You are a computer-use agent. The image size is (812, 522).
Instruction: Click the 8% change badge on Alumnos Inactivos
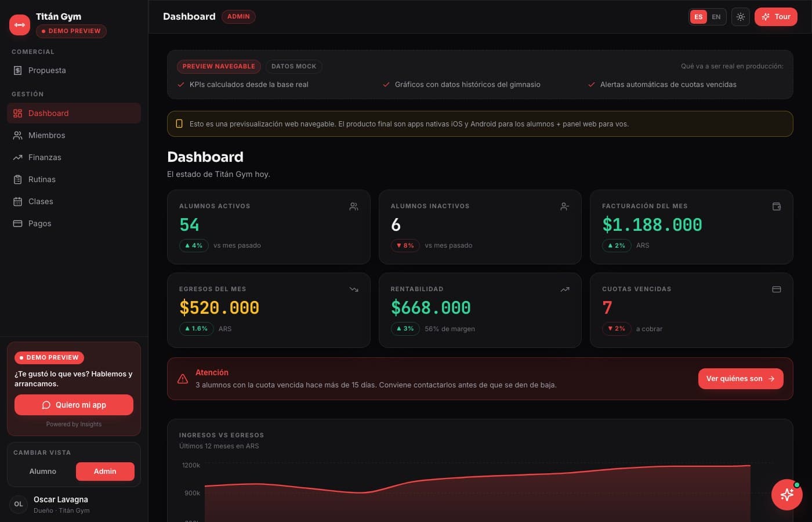[x=405, y=246]
